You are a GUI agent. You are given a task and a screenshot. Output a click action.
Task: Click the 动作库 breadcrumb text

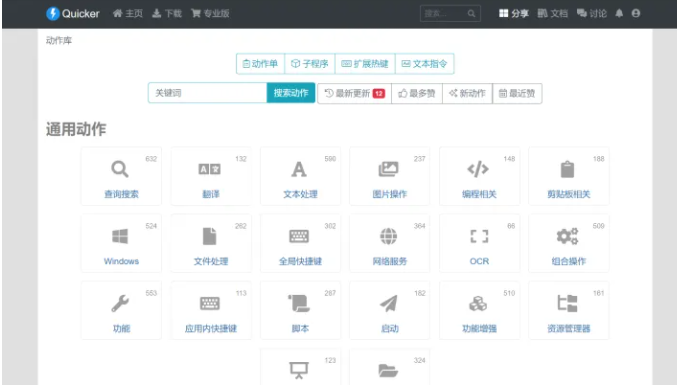59,41
